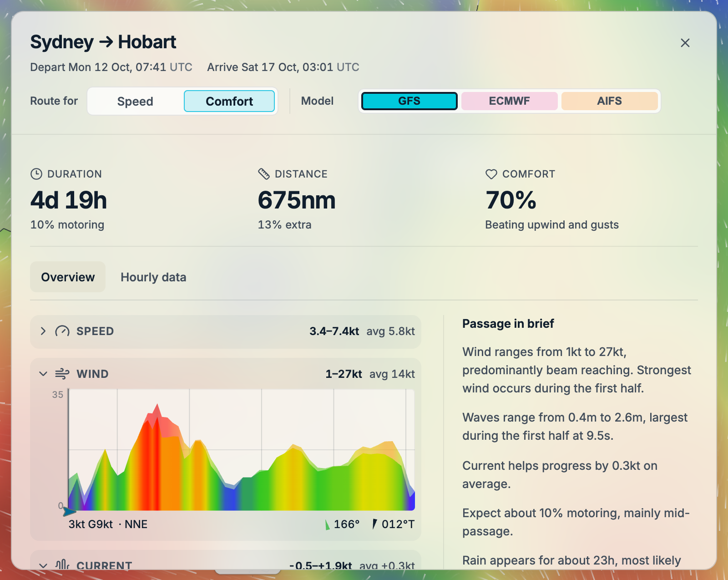
Task: Click the 'Depart Mon 12 Oct, 07:41 UTC' text
Action: tap(111, 67)
